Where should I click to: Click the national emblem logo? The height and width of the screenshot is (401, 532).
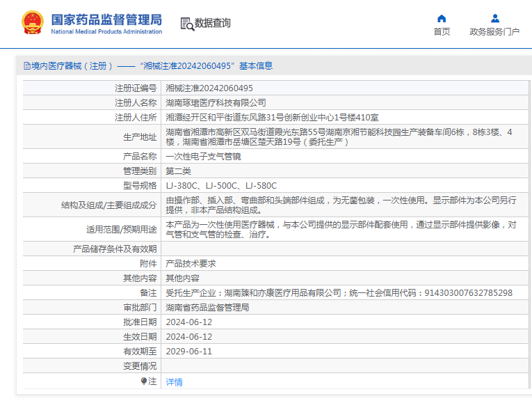[33, 23]
